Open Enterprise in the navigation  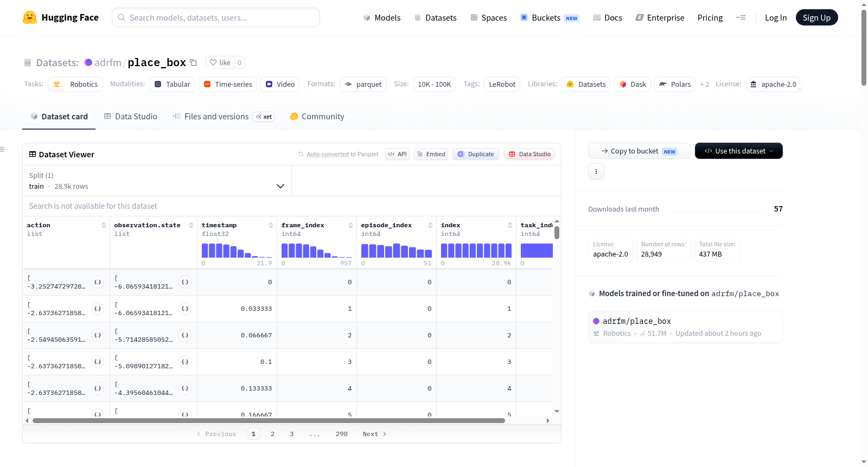tap(660, 18)
